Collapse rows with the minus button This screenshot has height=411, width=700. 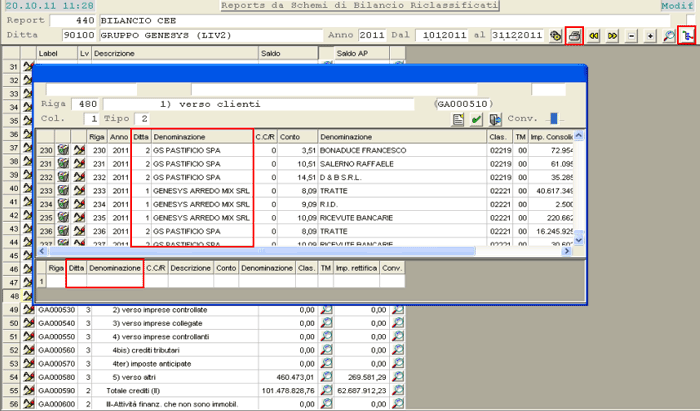point(632,36)
